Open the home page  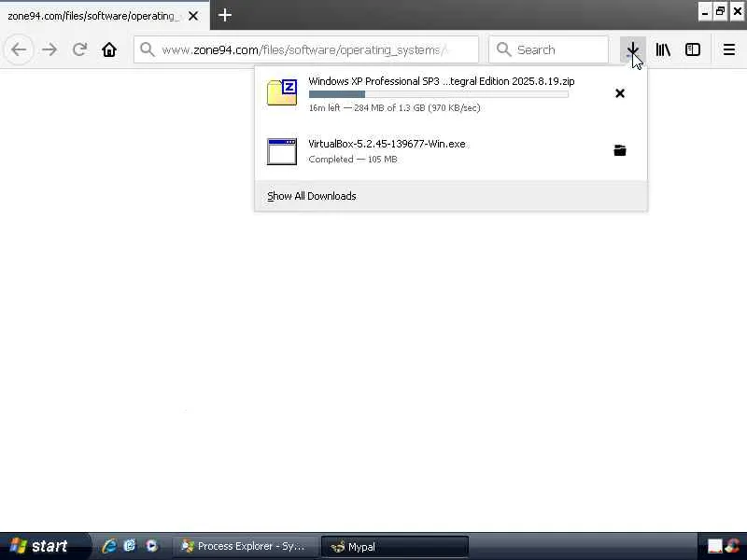[109, 49]
